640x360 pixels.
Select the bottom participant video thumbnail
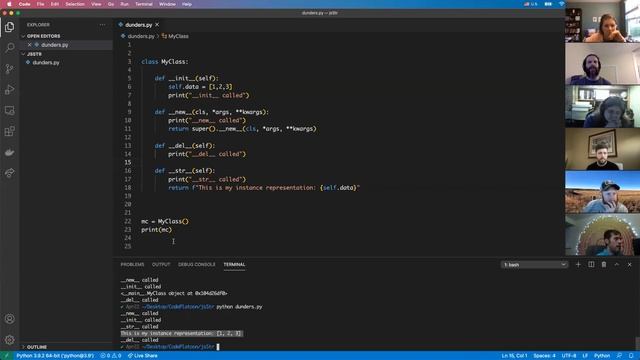click(x=602, y=235)
